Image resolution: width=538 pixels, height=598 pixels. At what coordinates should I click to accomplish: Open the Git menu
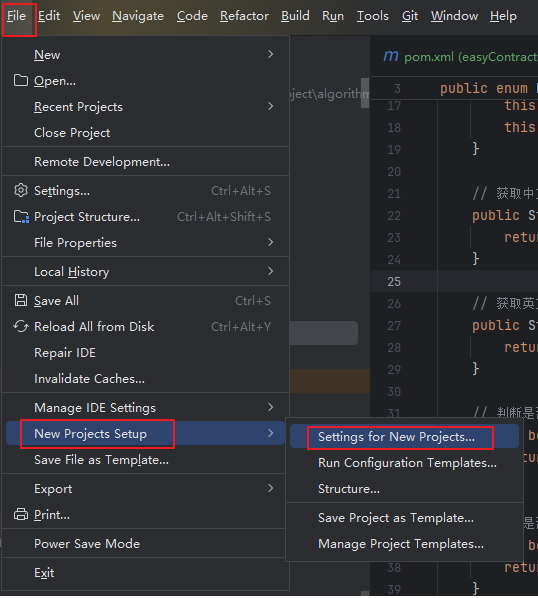click(410, 16)
